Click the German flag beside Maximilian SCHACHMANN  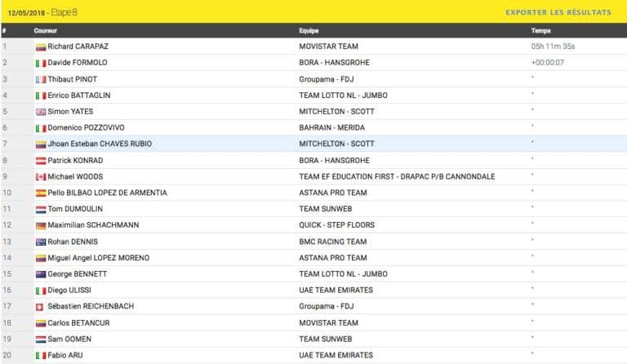41,226
